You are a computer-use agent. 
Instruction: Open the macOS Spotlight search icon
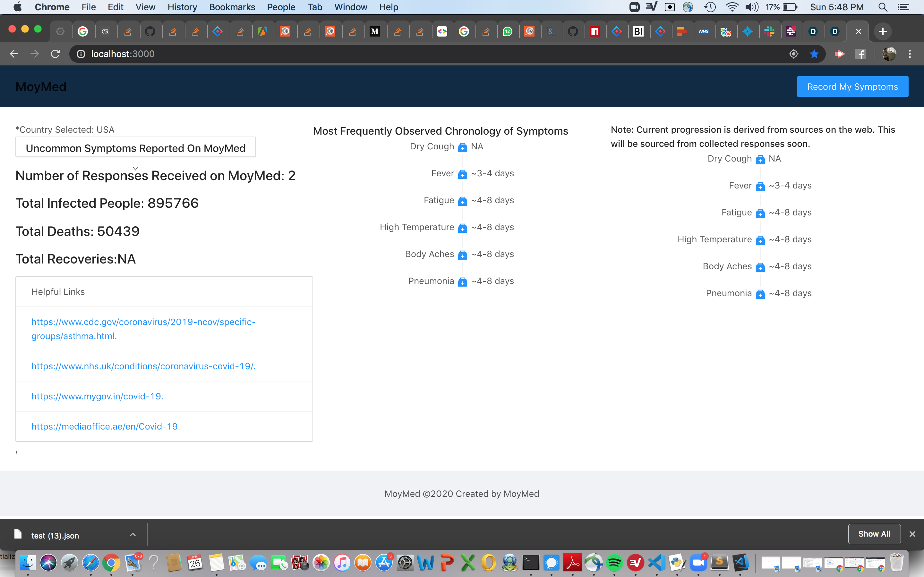coord(882,7)
